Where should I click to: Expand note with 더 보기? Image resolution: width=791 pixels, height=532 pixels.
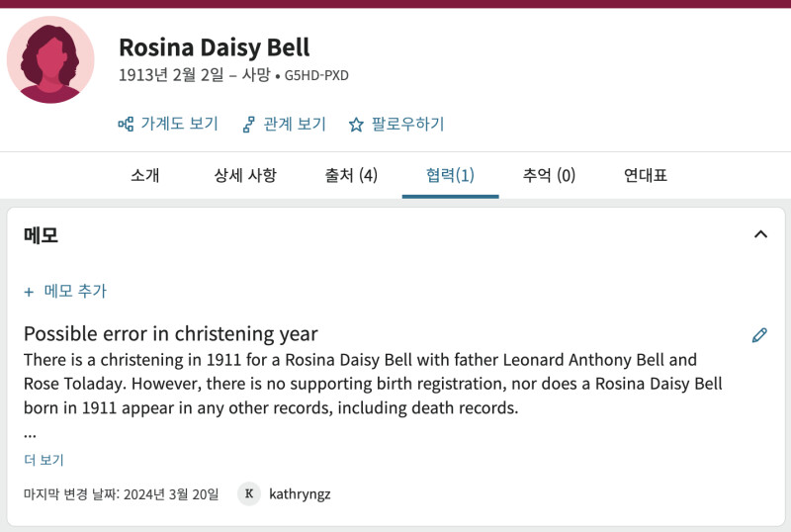pyautogui.click(x=44, y=460)
